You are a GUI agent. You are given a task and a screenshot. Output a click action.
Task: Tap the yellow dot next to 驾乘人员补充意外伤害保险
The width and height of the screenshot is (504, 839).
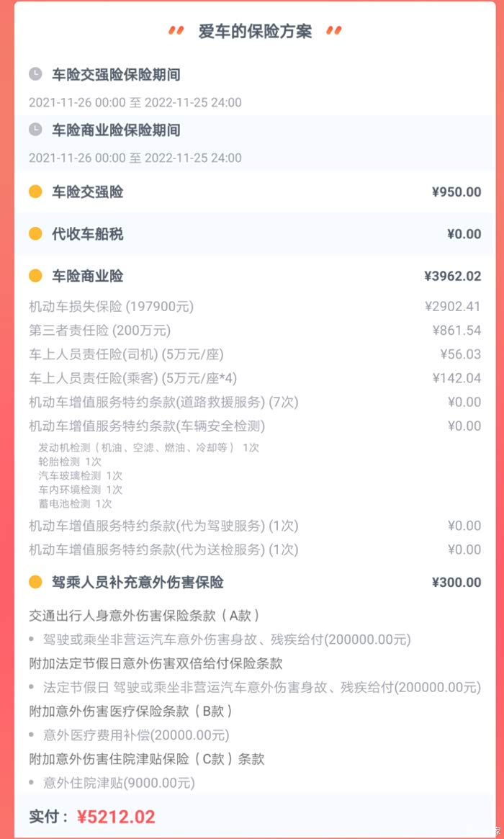point(35,582)
